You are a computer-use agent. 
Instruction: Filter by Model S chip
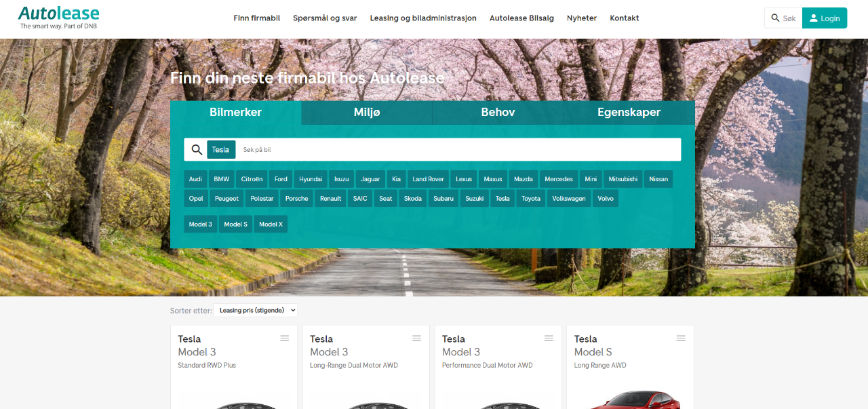(236, 224)
